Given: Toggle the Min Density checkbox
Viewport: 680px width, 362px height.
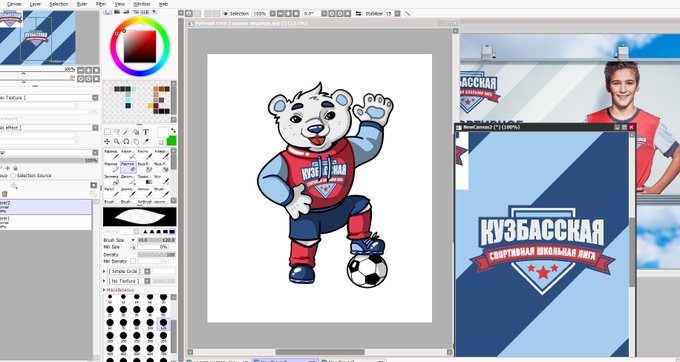Looking at the screenshot, I should point(133,261).
